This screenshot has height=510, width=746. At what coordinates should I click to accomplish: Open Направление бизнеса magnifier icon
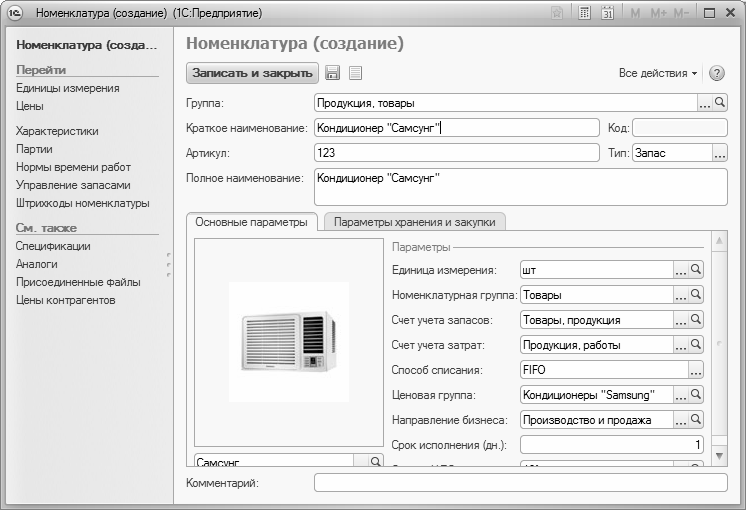pyautogui.click(x=696, y=420)
